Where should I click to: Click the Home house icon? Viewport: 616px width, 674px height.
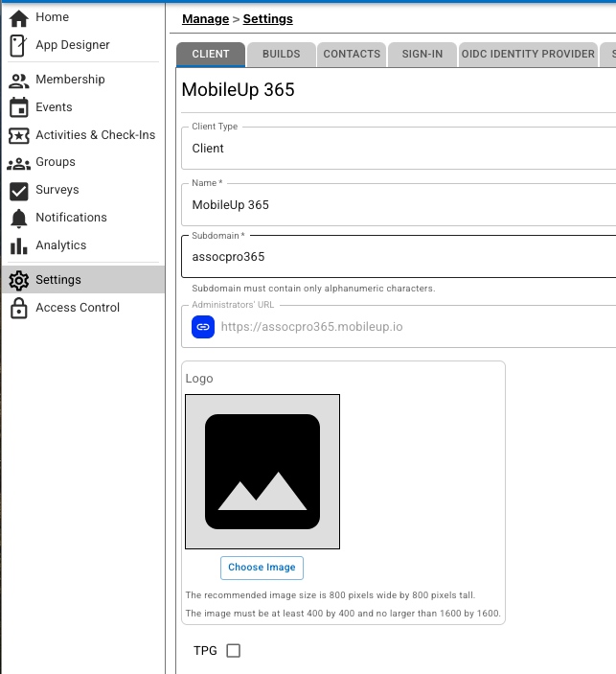pyautogui.click(x=18, y=18)
